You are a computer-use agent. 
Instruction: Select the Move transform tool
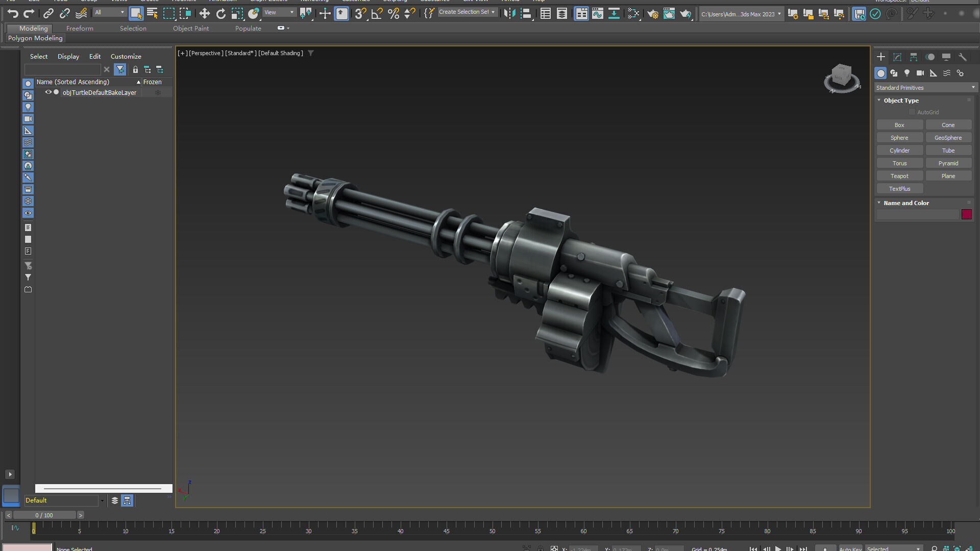point(204,14)
